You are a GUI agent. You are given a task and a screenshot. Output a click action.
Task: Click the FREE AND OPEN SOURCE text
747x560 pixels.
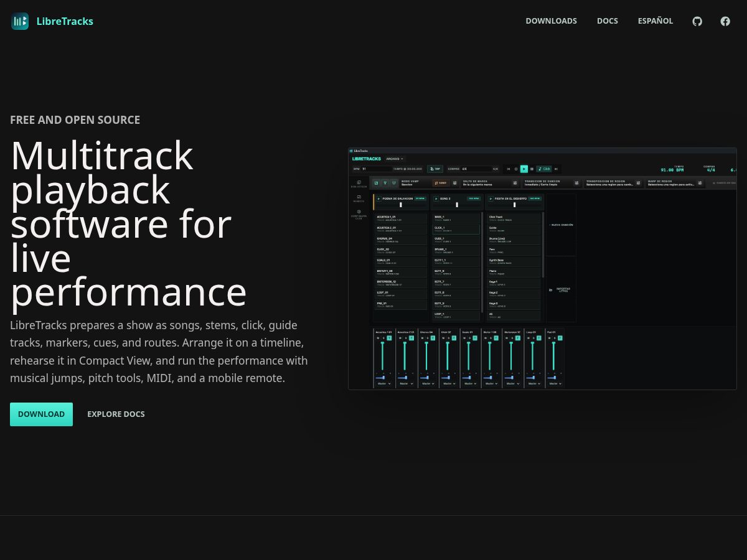click(75, 120)
